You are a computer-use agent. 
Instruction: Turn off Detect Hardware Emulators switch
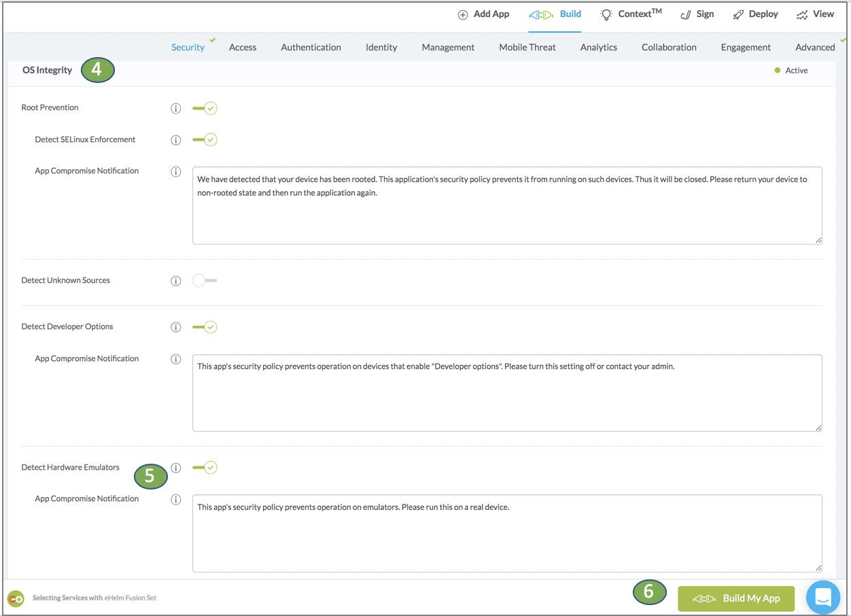pos(205,468)
